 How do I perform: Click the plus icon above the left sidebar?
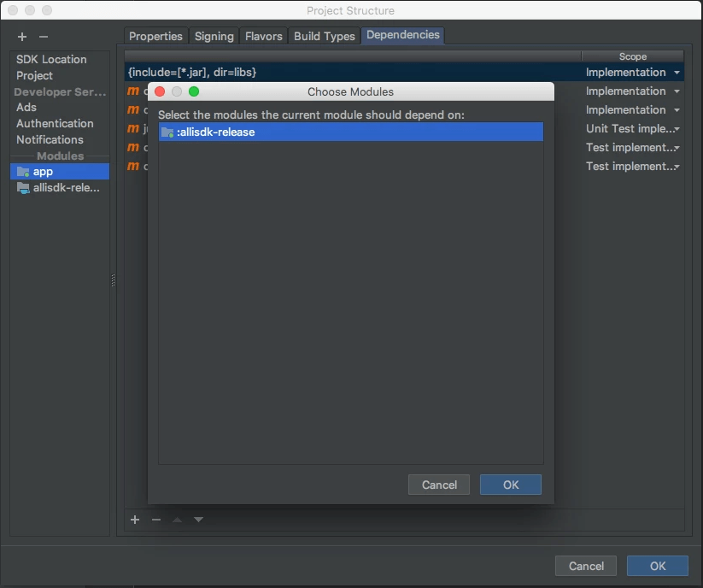click(21, 37)
